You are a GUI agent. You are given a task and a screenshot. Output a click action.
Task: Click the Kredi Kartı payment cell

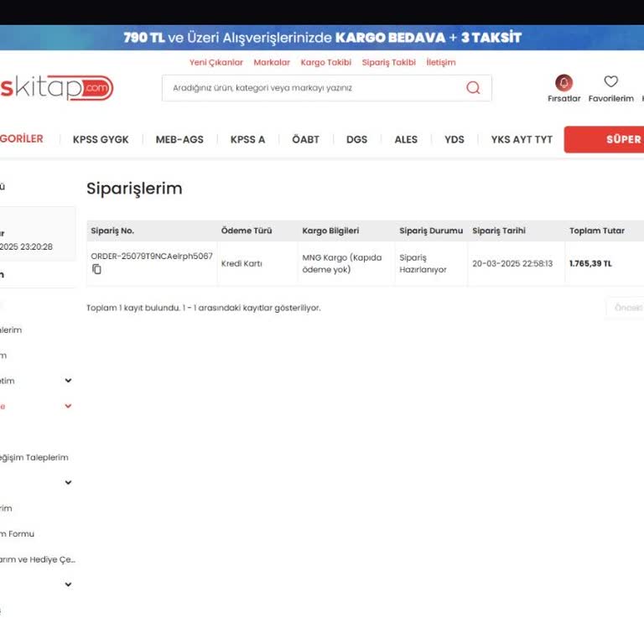click(x=241, y=263)
